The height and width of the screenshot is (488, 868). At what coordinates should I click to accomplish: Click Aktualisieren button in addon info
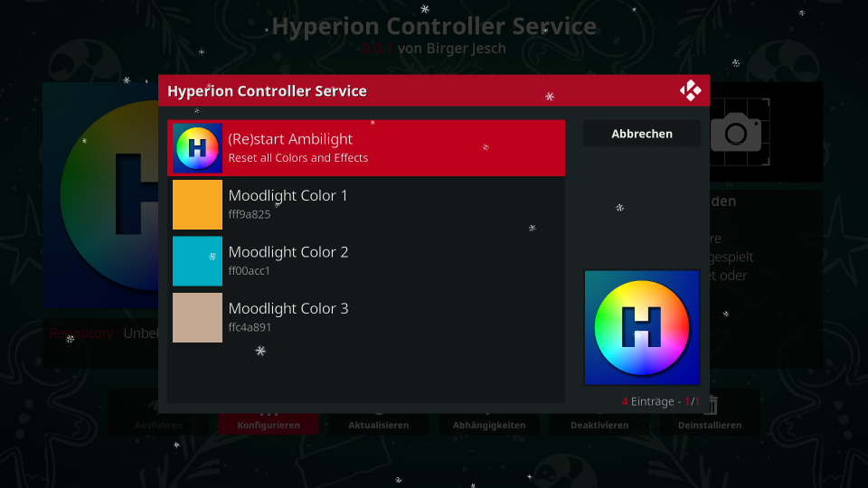[x=379, y=424]
